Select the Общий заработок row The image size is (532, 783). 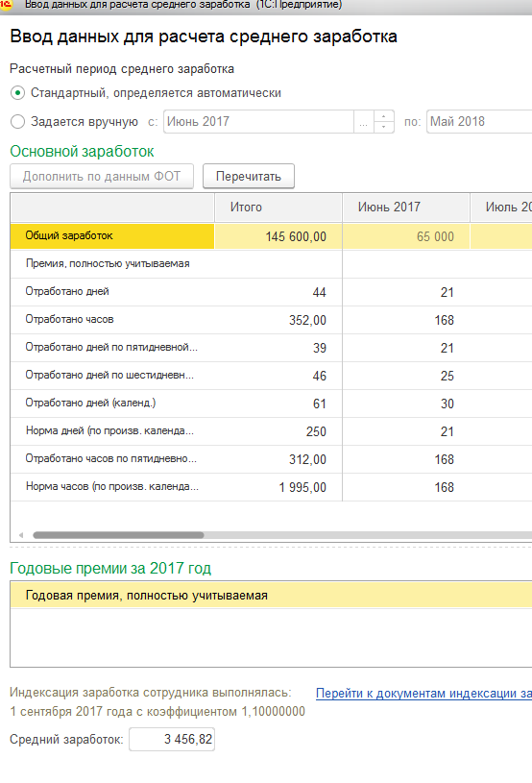tap(271, 236)
